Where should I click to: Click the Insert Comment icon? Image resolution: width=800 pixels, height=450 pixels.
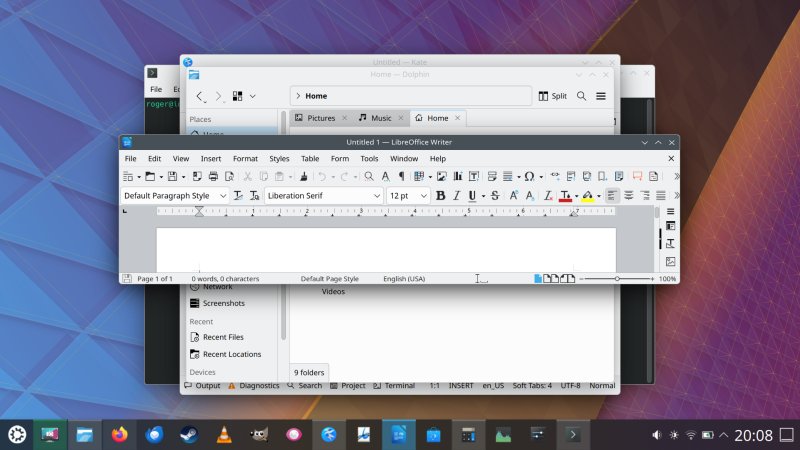coord(637,177)
